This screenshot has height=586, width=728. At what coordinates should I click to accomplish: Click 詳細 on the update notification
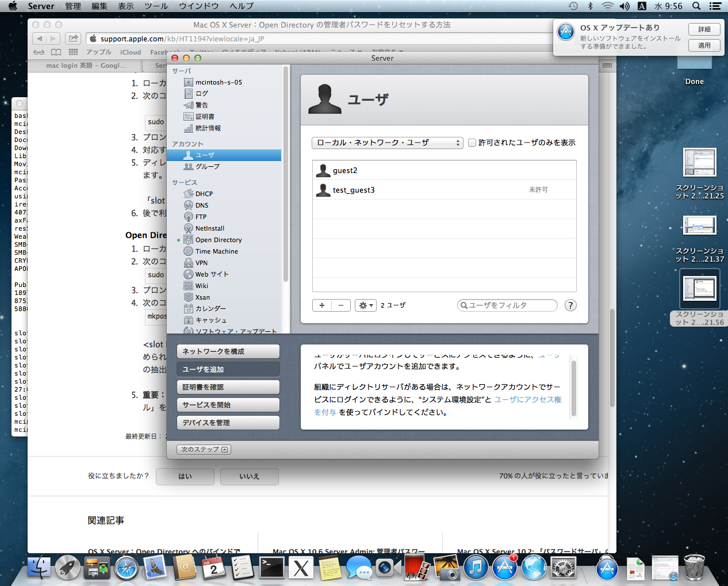point(704,29)
